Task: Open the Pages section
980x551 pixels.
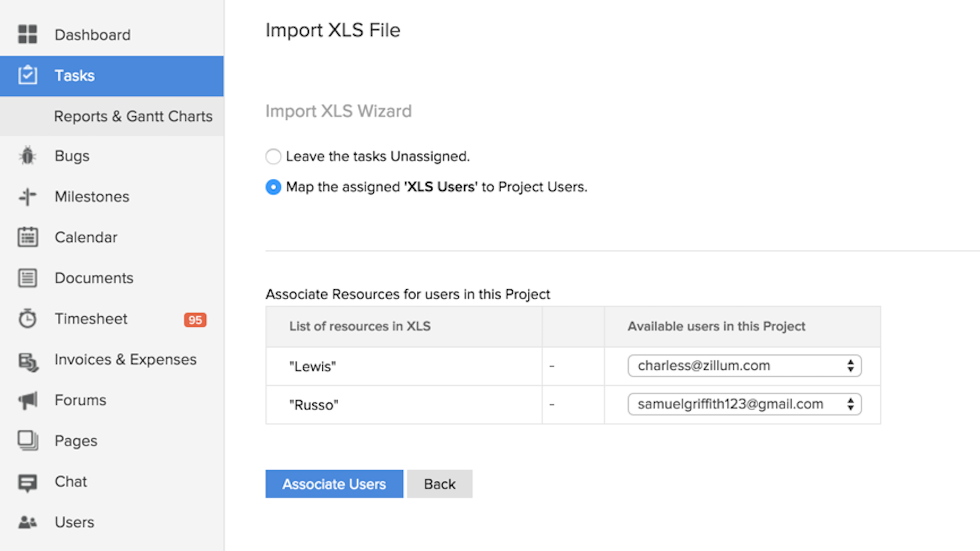Action: tap(76, 441)
